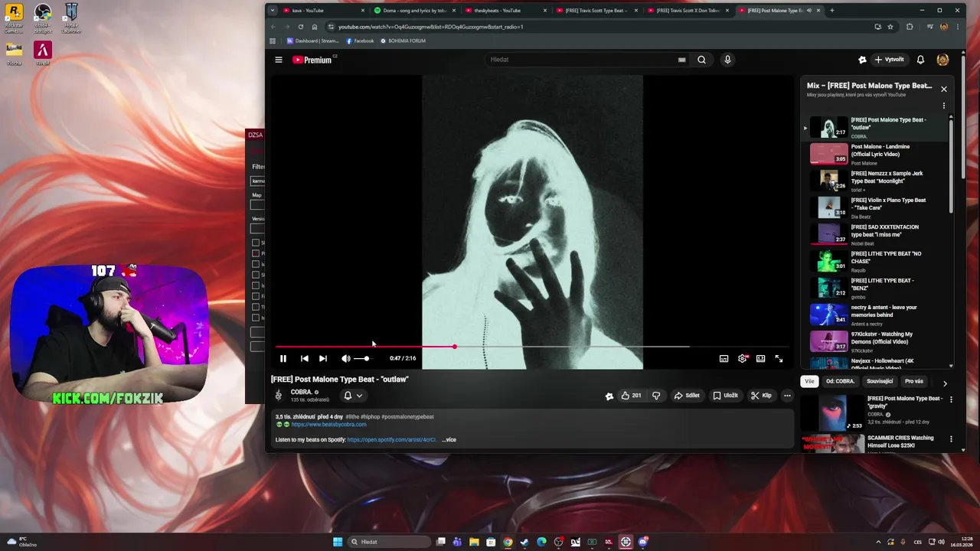This screenshot has height=551, width=980.
Task: Start voice search with microphone
Action: 727,60
